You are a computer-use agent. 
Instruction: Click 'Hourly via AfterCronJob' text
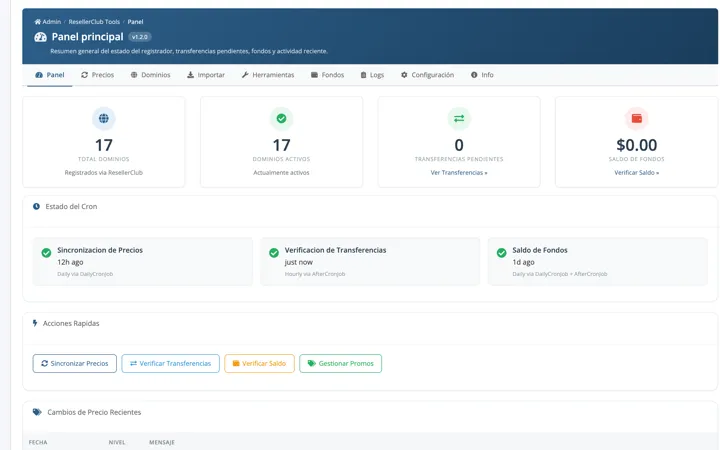coord(315,274)
